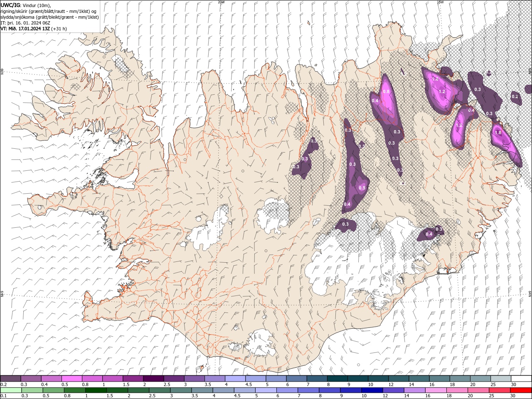Select the bright pink 0.5 swatch, upper legend
Screen dimensions: 532x399
(72, 379)
